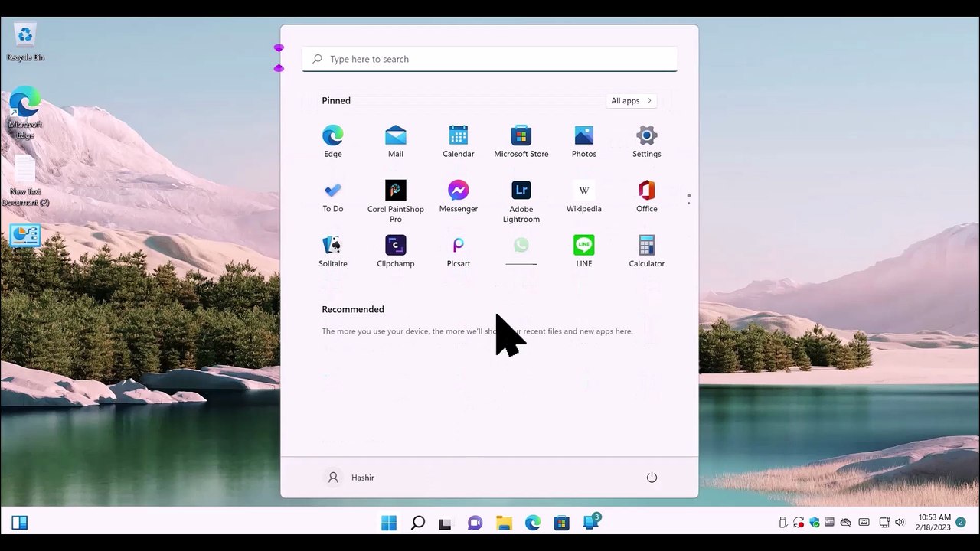
Task: Launch the Calendar app
Action: (x=458, y=142)
